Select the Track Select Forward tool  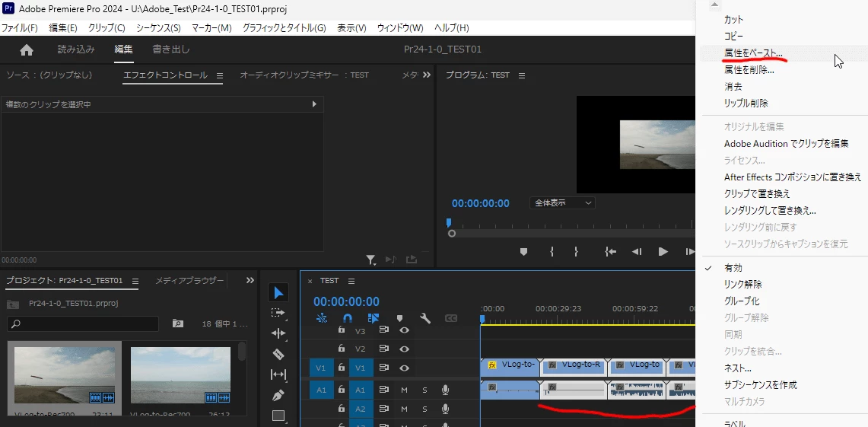point(278,313)
